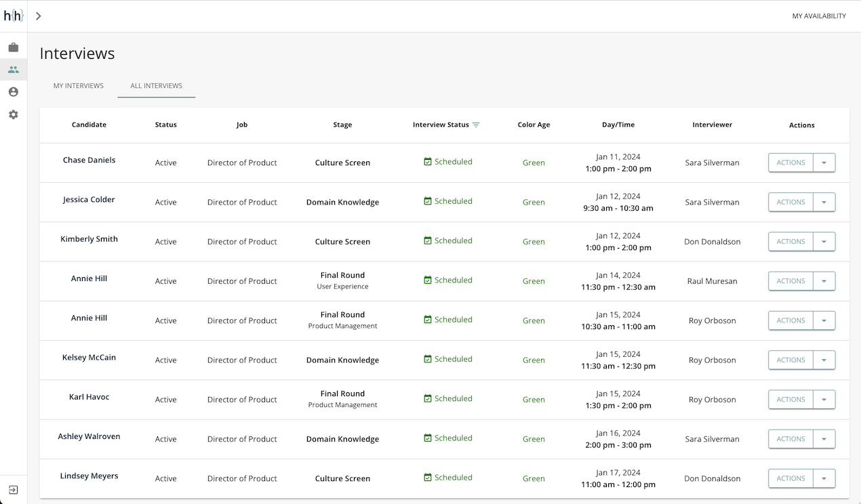Select candidate name Chase Daniels
Screen dimensions: 861x504
tap(89, 160)
